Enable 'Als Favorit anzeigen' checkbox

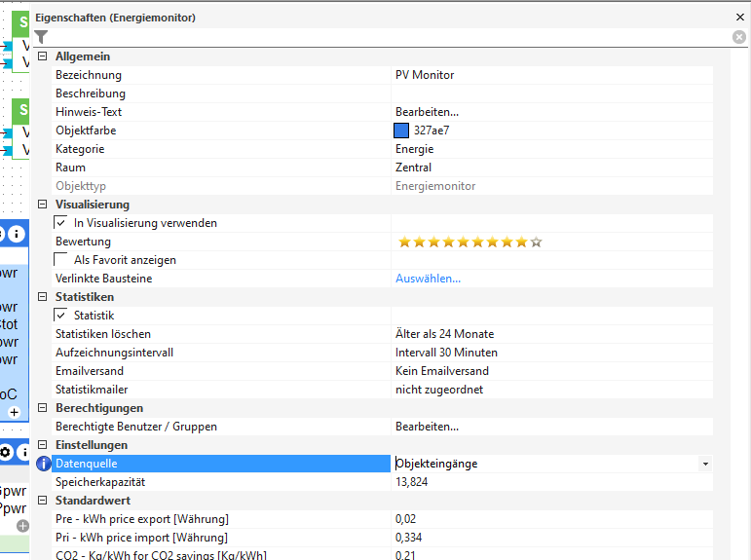pos(61,260)
